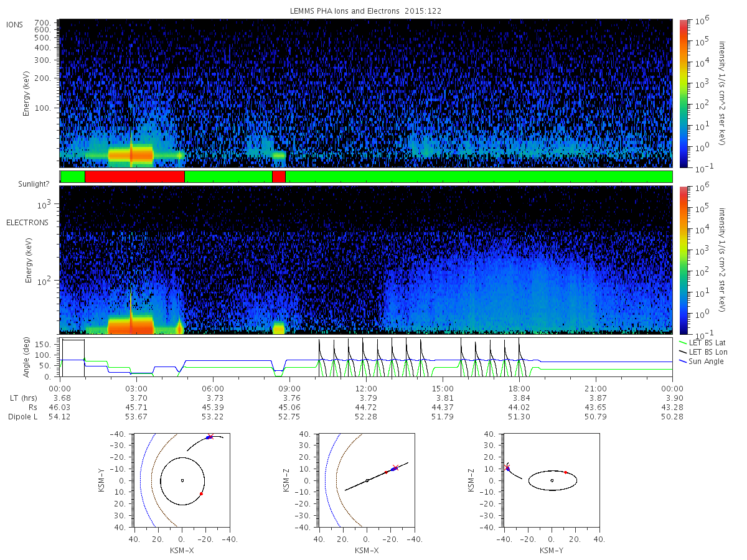Click the short red segment in Sunlight bar
This screenshot has height=560, width=747.
[279, 177]
